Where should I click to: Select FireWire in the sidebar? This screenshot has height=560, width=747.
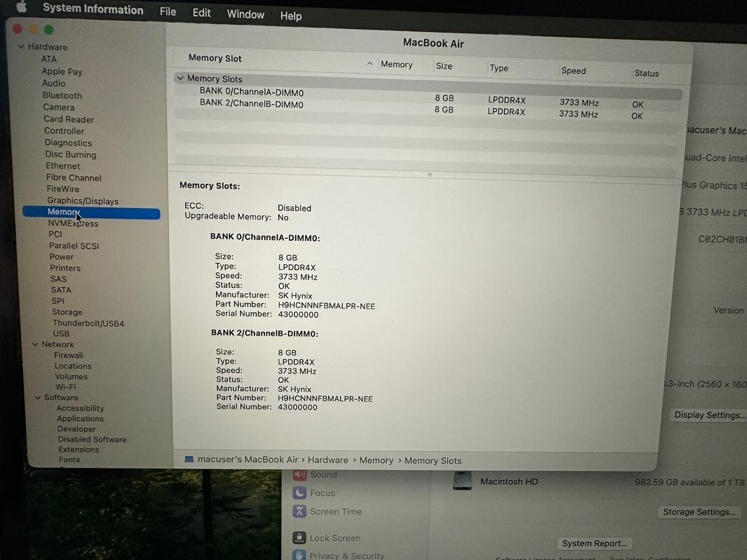(x=63, y=189)
